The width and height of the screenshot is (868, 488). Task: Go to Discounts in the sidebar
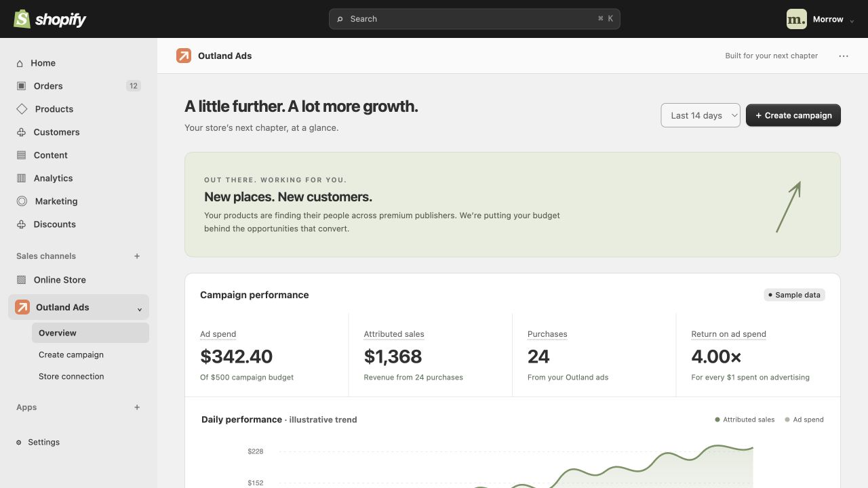coord(79,224)
